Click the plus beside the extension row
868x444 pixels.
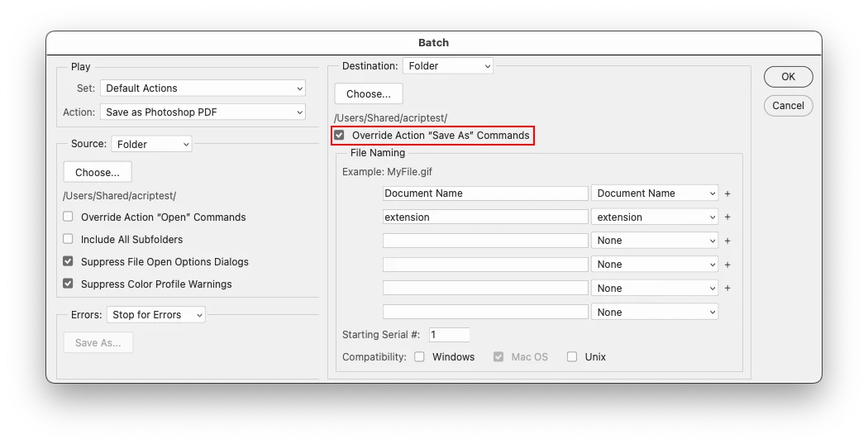pyautogui.click(x=727, y=217)
